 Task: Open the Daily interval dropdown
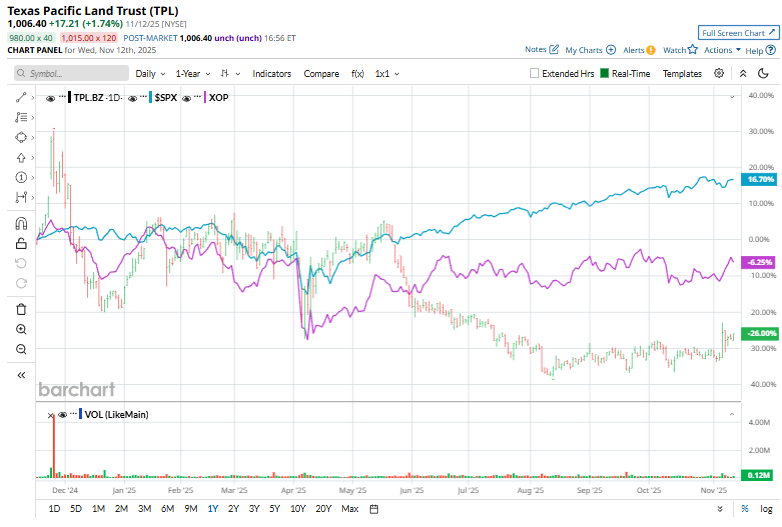(x=150, y=74)
